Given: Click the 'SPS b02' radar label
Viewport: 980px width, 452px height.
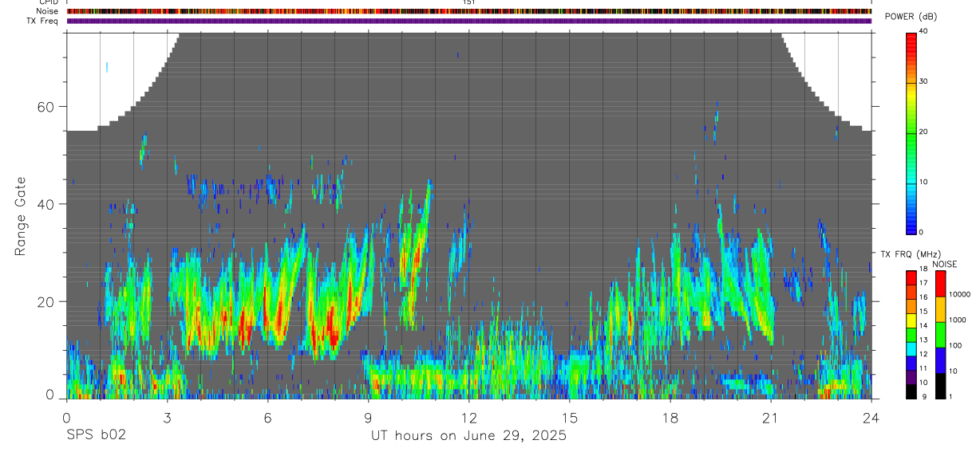Looking at the screenshot, I should point(96,435).
